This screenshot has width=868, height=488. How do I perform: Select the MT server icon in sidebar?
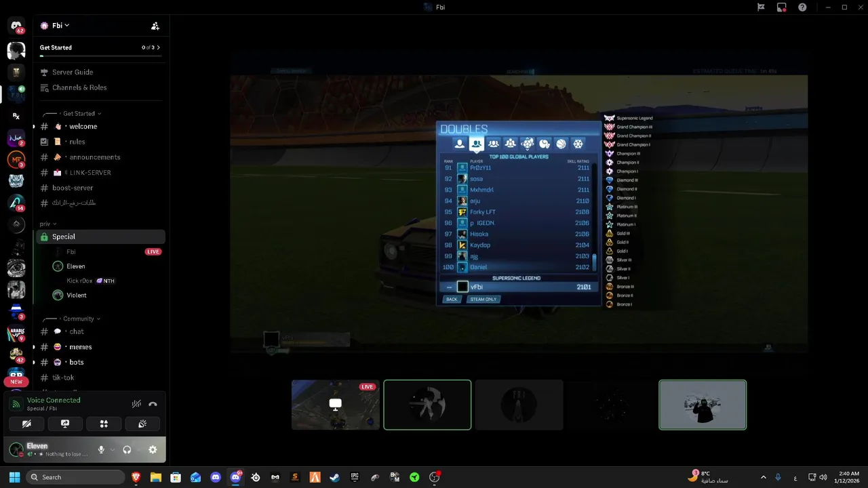[16, 160]
